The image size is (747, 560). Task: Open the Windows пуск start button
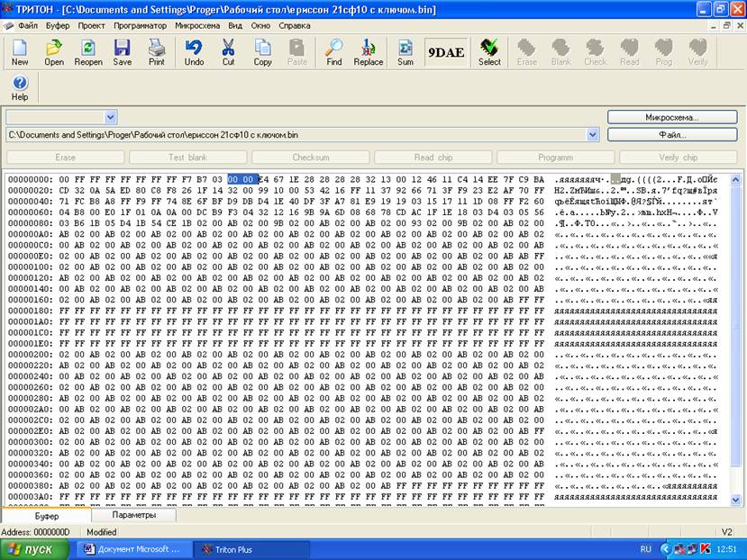[x=37, y=548]
